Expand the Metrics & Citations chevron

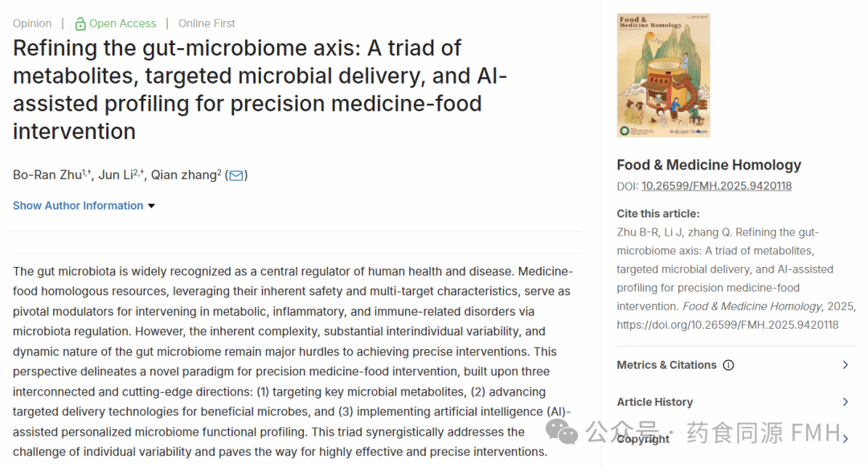845,365
